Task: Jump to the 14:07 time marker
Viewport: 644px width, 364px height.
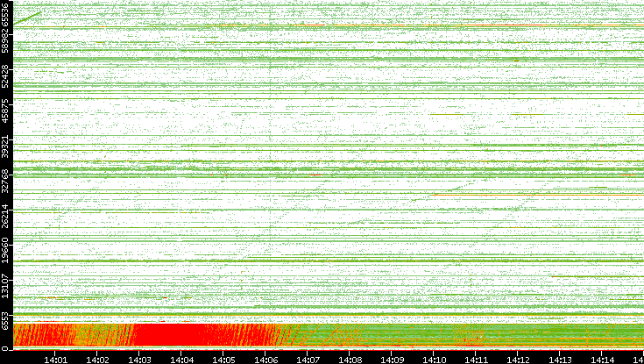Action: 308,358
